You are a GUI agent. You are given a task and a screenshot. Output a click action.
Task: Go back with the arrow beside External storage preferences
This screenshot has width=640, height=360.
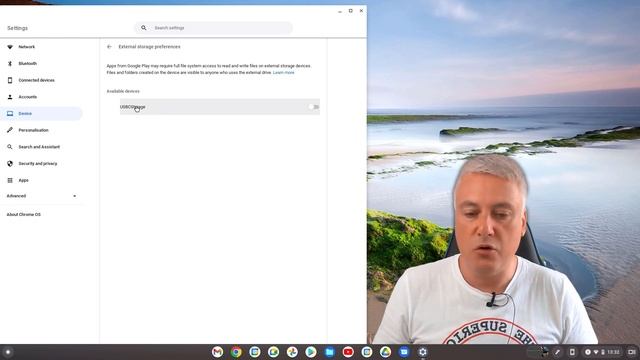coord(109,47)
